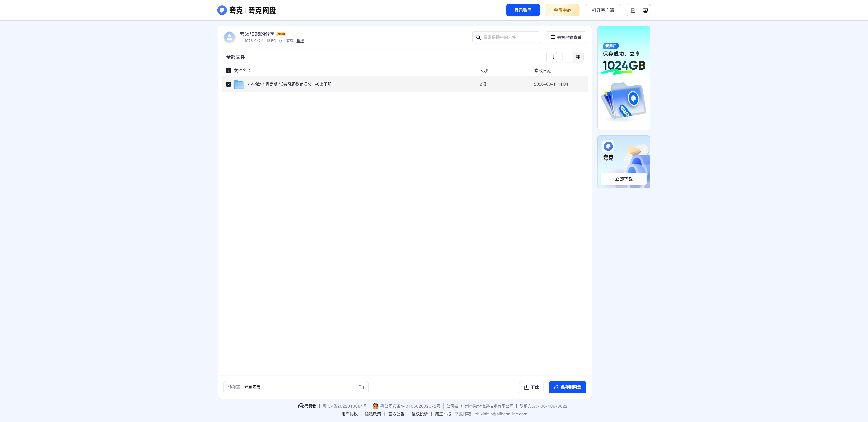Sort by 文件名 column arrow
The height and width of the screenshot is (422, 868).
[x=249, y=70]
